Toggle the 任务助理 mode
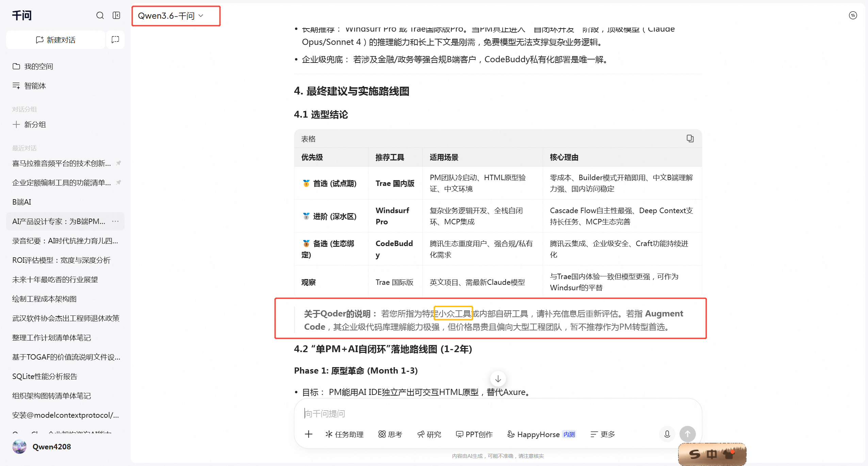This screenshot has width=868, height=466. point(344,434)
